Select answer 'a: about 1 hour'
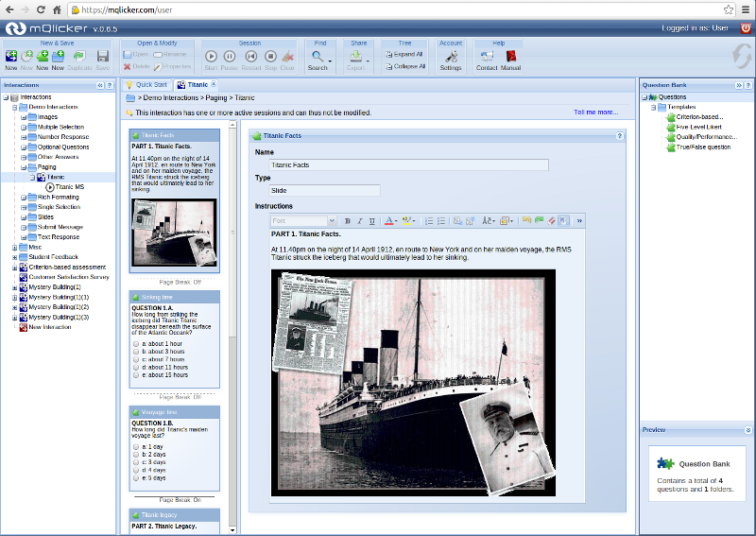The image size is (756, 536). click(136, 344)
